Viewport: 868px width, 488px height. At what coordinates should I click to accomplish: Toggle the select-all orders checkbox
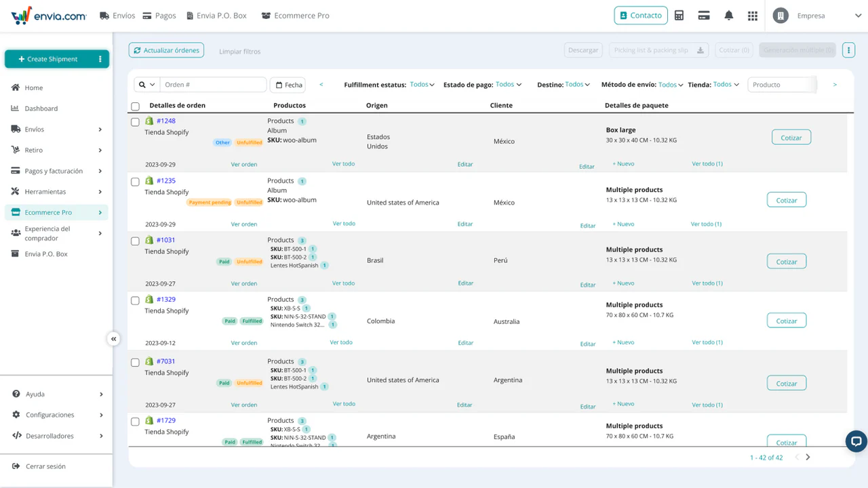pos(135,106)
